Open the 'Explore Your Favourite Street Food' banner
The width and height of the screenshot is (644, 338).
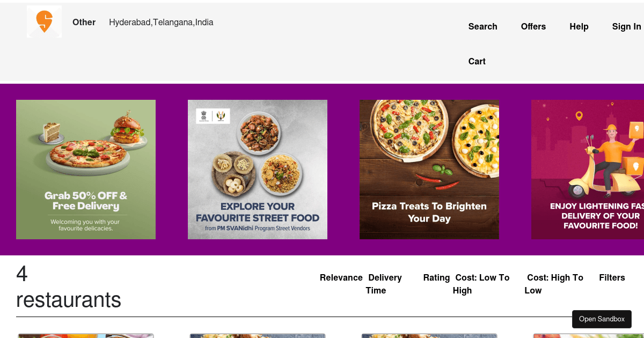point(258,169)
